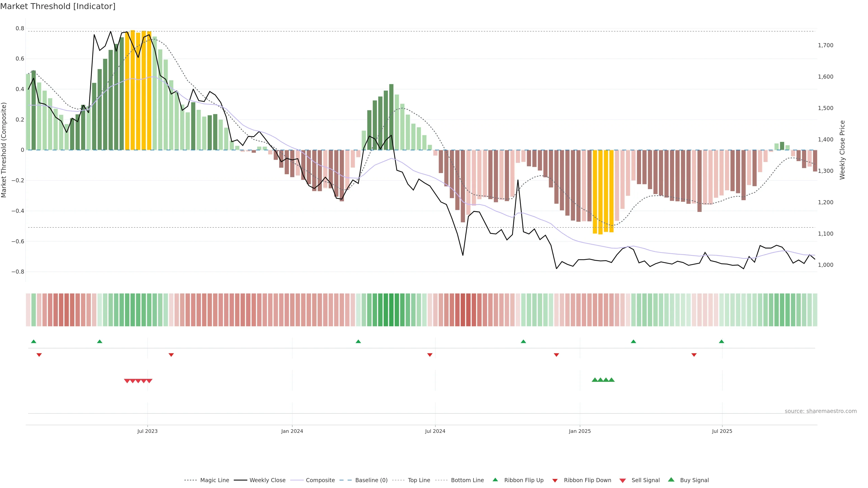Click the Ribbon Flip Up legend icon
Screen dimensions: 868x488
coord(495,480)
